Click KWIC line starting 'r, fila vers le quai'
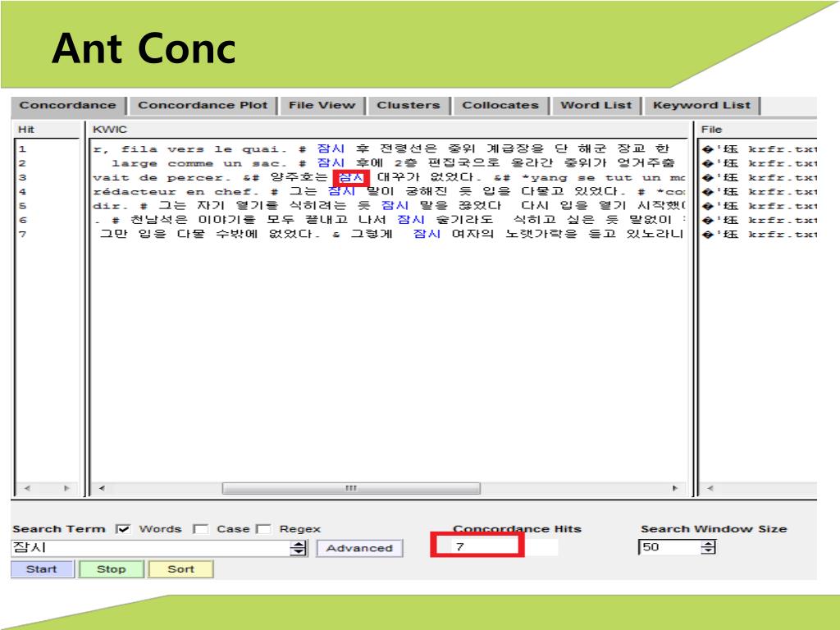Image resolution: width=840 pixels, height=630 pixels. 381,149
